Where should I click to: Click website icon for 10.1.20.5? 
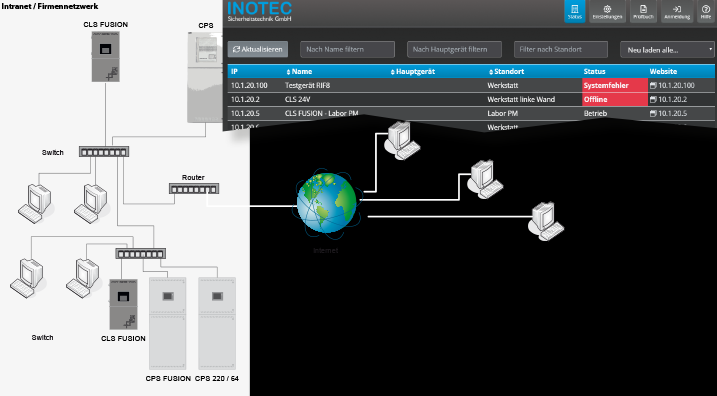coord(653,113)
